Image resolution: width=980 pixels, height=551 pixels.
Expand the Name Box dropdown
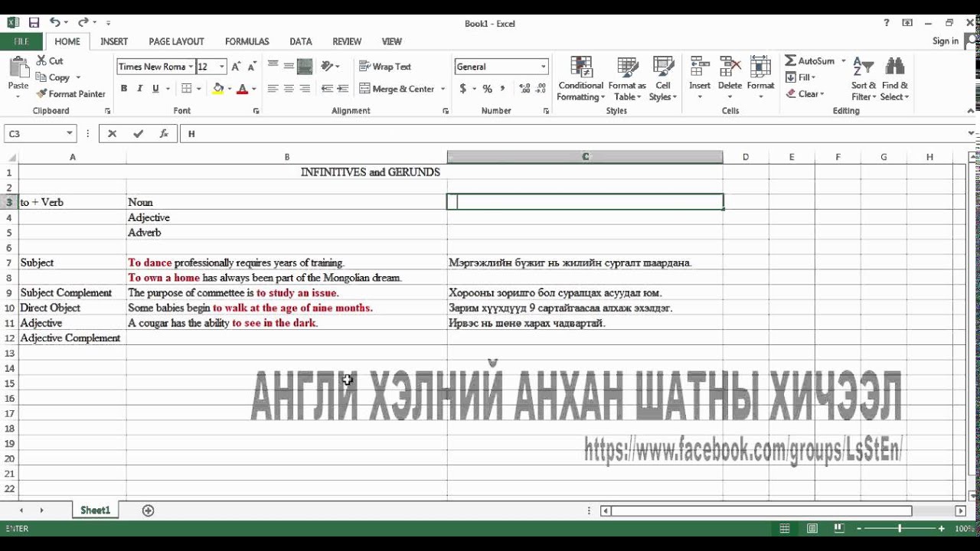(70, 133)
